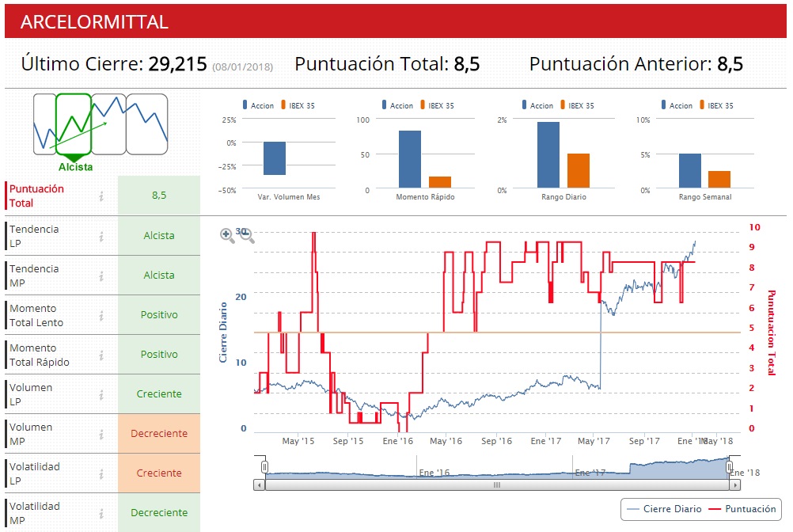Click the navigator scrollbar left arrow
793x532 pixels.
point(260,485)
